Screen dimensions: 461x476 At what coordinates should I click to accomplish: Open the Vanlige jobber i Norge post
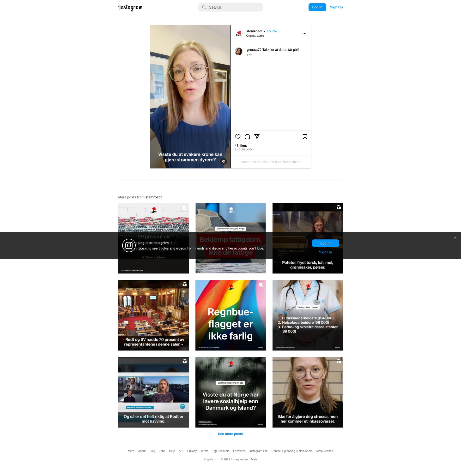click(x=307, y=315)
